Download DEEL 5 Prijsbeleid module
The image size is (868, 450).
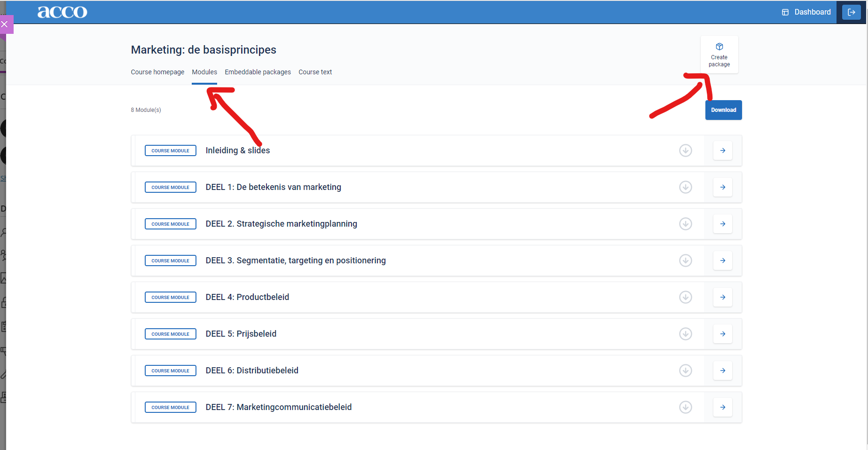[x=685, y=334]
